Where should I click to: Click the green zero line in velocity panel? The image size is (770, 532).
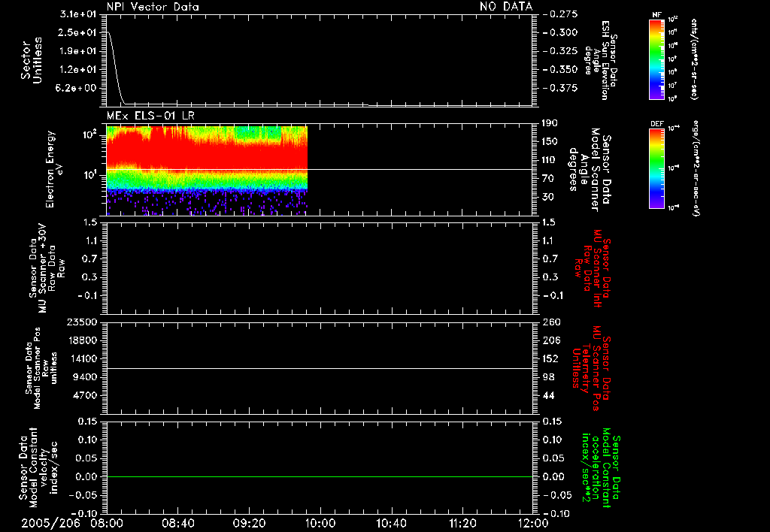(x=320, y=476)
